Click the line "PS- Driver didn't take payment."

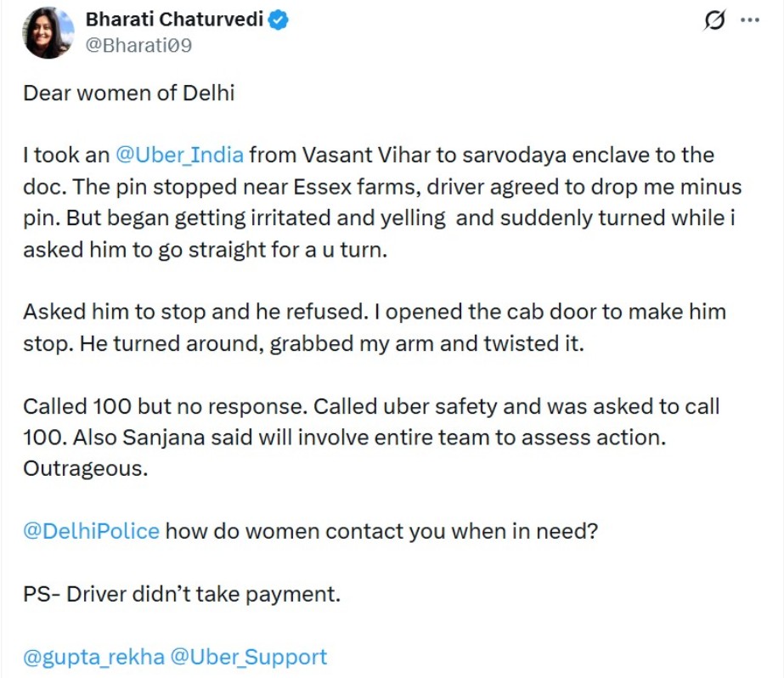(182, 594)
